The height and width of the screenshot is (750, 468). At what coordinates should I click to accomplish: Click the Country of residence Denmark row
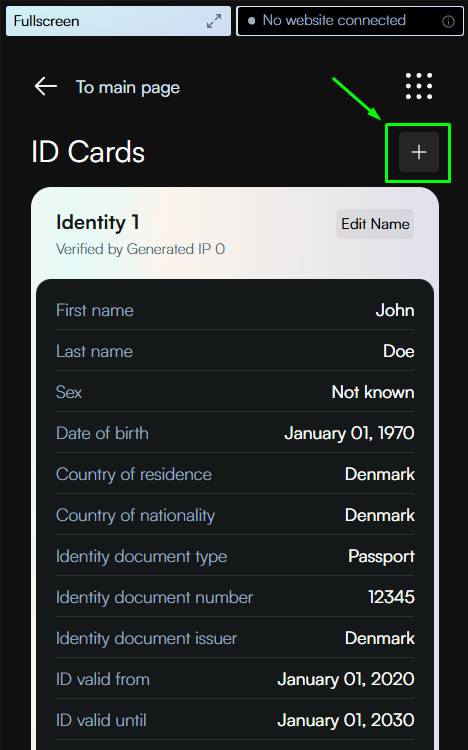tap(235, 474)
